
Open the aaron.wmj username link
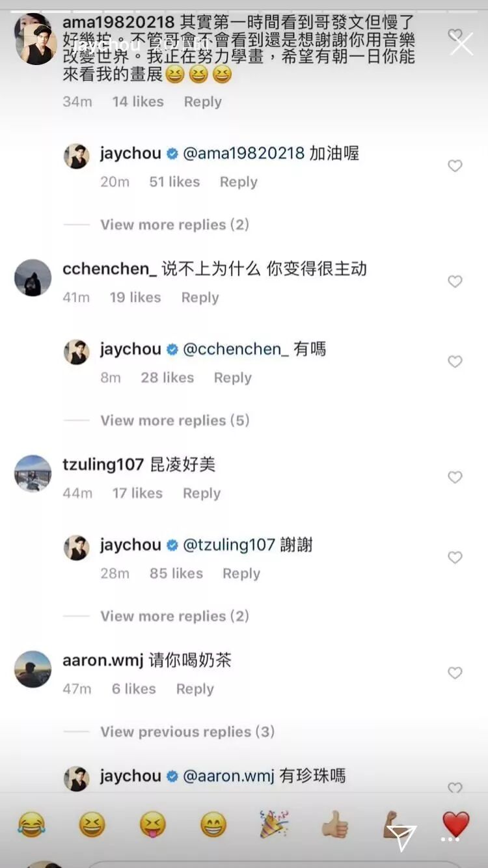(x=103, y=660)
